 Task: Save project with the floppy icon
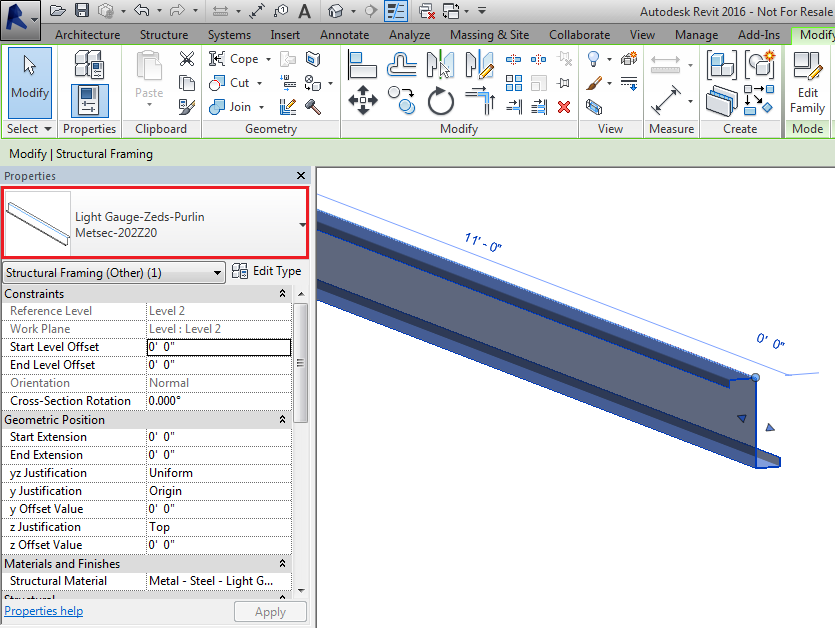(81, 11)
